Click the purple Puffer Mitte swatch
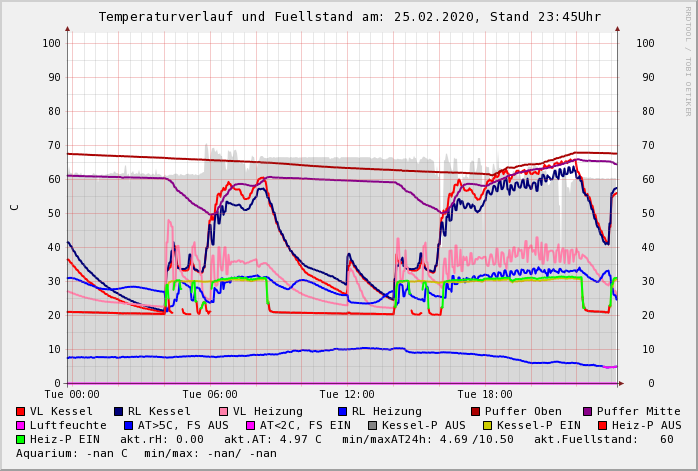Image resolution: width=698 pixels, height=471 pixels. pyautogui.click(x=587, y=411)
